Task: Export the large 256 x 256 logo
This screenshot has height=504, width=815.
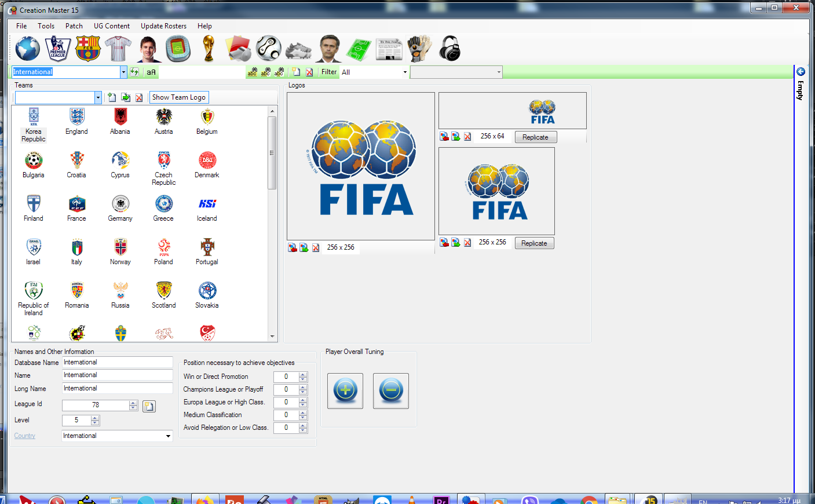Action: (304, 247)
